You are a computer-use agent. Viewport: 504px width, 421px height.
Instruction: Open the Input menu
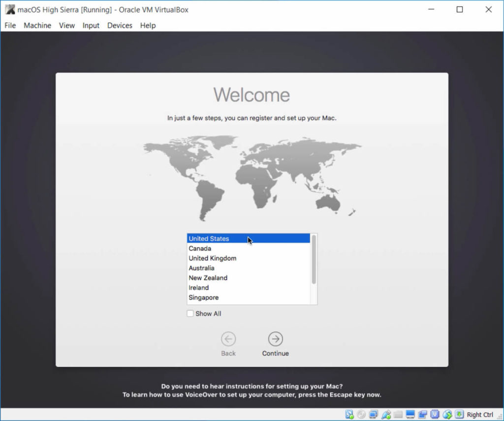click(91, 26)
